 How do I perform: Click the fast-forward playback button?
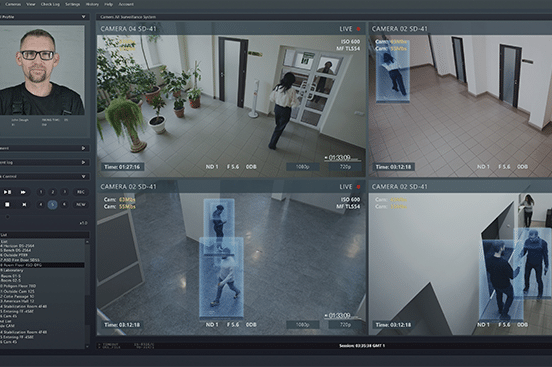coord(23,192)
